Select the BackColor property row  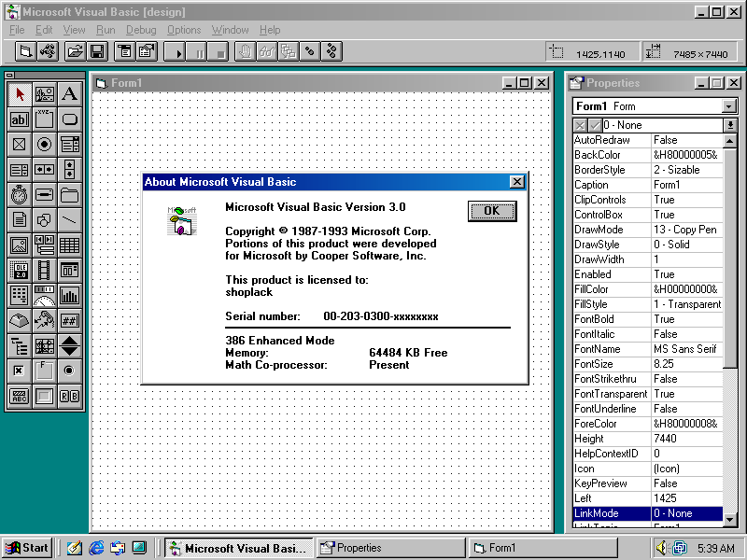tap(648, 155)
